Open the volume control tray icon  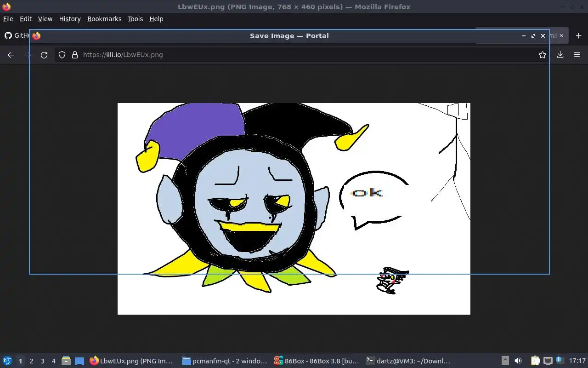click(x=518, y=361)
